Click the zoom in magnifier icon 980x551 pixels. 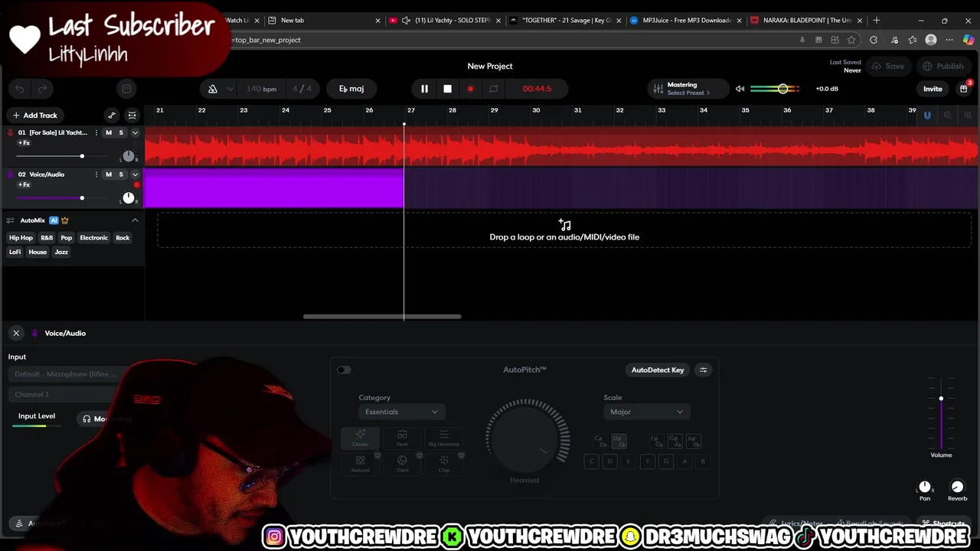pos(969,116)
